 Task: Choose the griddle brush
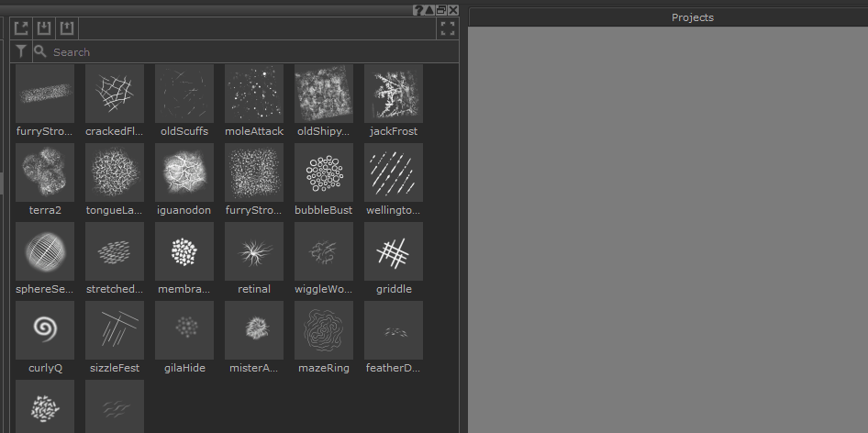point(394,250)
